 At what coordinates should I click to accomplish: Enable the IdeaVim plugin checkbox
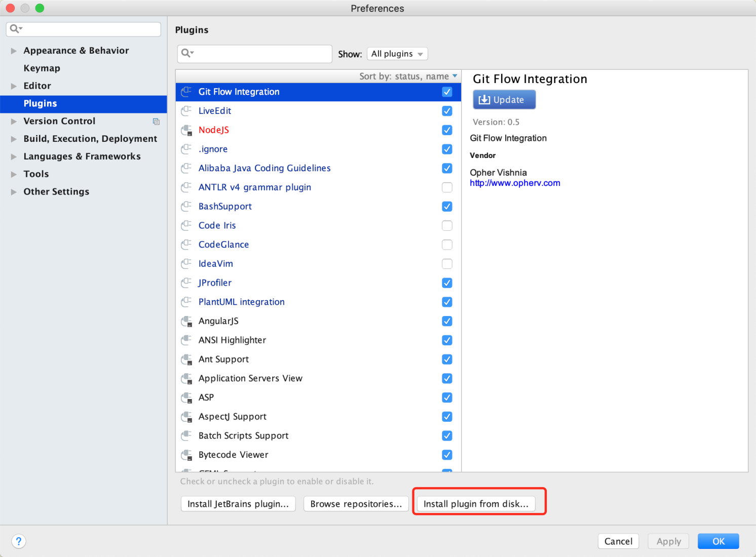pos(447,263)
